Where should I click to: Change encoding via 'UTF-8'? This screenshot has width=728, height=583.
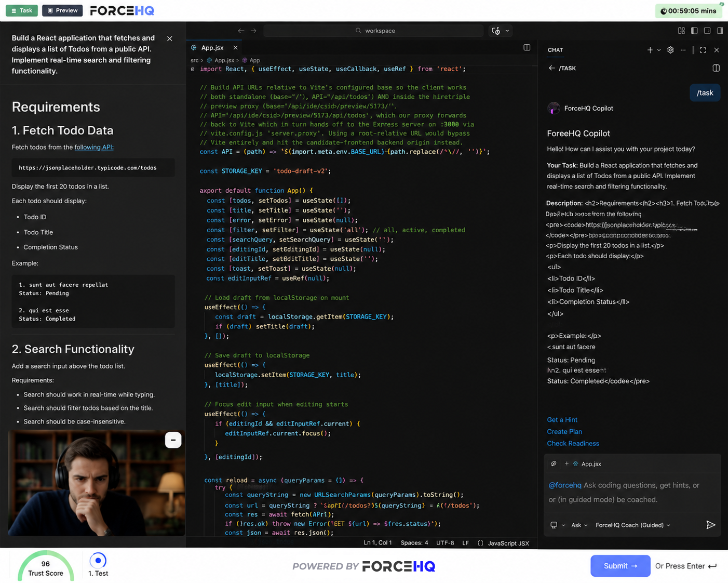tap(445, 542)
